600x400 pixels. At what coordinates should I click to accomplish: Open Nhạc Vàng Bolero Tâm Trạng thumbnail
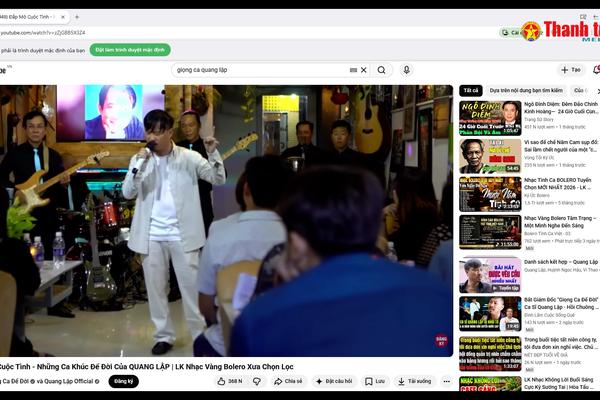(490, 232)
